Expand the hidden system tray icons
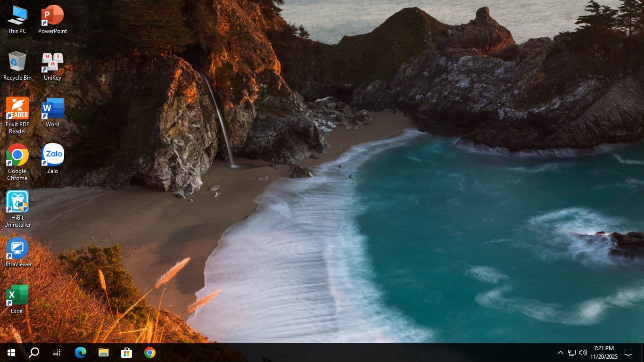 click(560, 352)
